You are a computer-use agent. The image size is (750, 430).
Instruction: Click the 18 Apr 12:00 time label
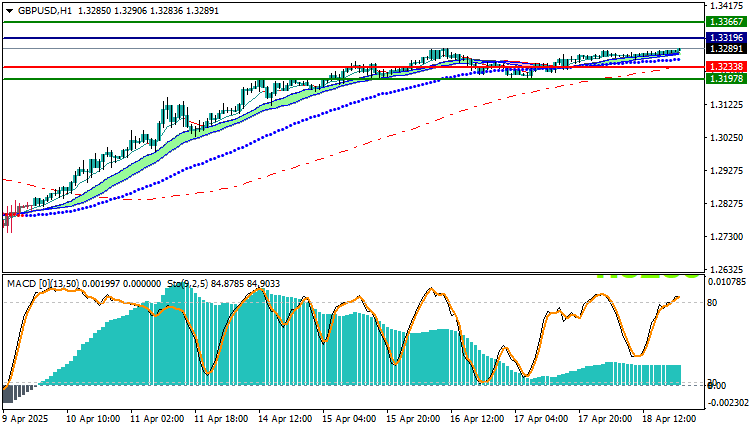pos(669,419)
